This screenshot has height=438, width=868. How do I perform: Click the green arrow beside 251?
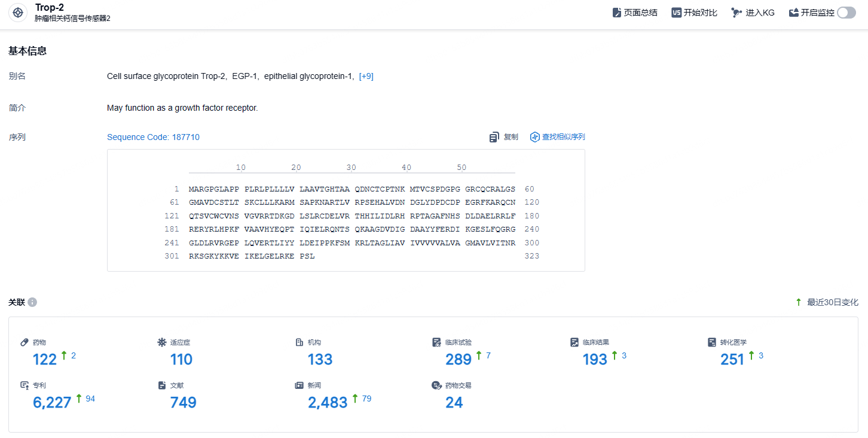pyautogui.click(x=752, y=355)
